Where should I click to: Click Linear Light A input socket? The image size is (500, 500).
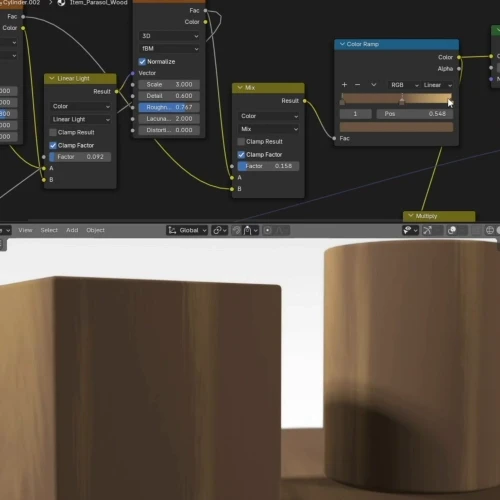44,168
